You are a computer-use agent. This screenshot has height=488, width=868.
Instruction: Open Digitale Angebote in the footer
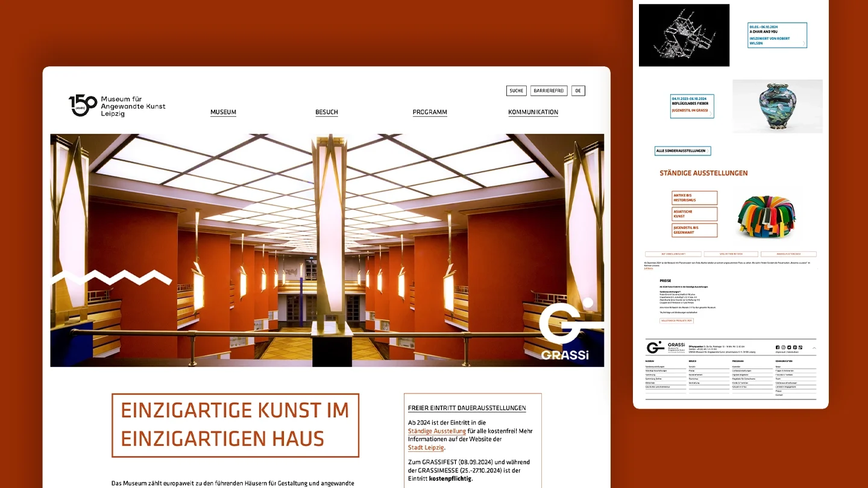click(740, 375)
